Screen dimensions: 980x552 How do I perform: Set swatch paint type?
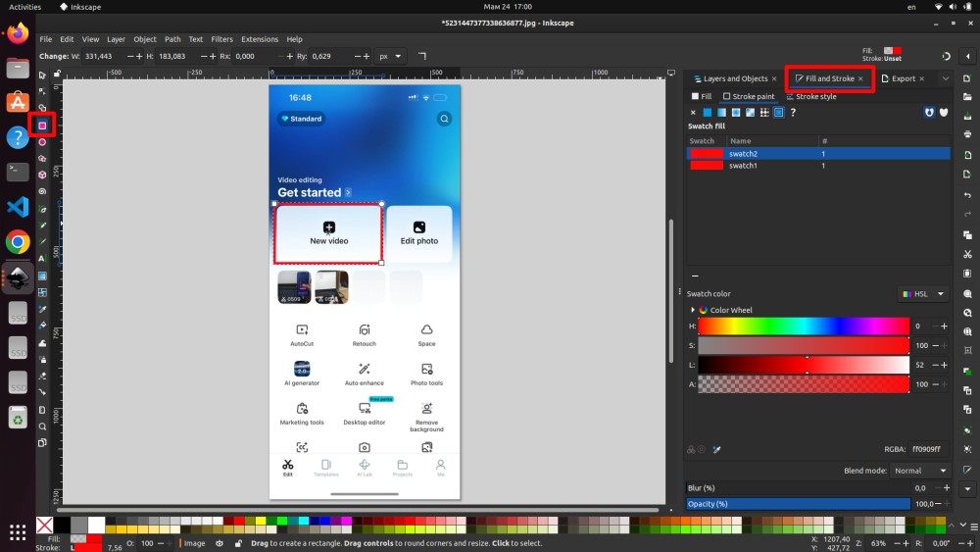coord(779,113)
